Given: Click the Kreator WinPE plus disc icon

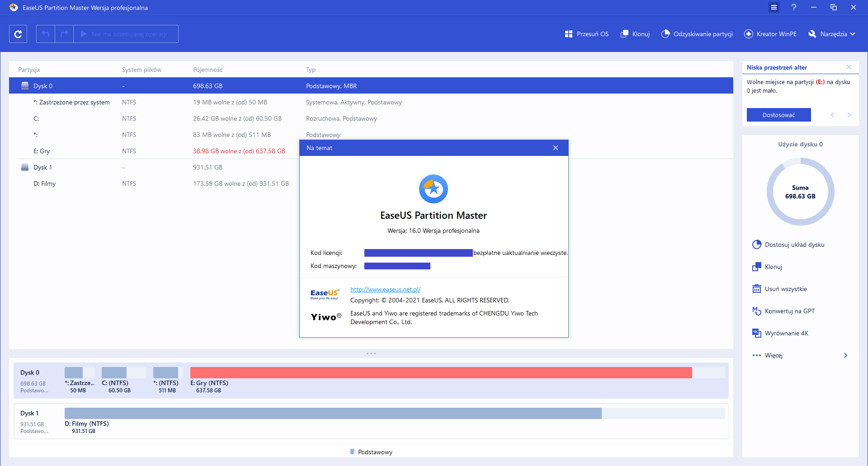Looking at the screenshot, I should (x=749, y=34).
